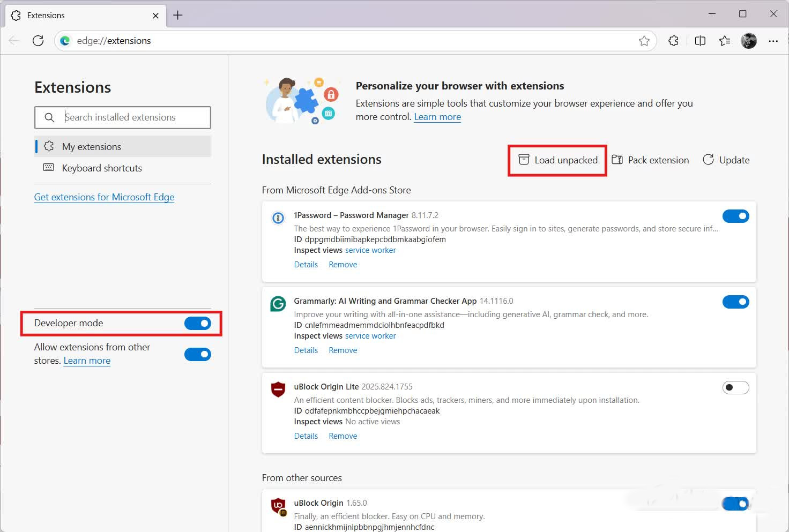
Task: Close the Extensions tab
Action: (155, 16)
